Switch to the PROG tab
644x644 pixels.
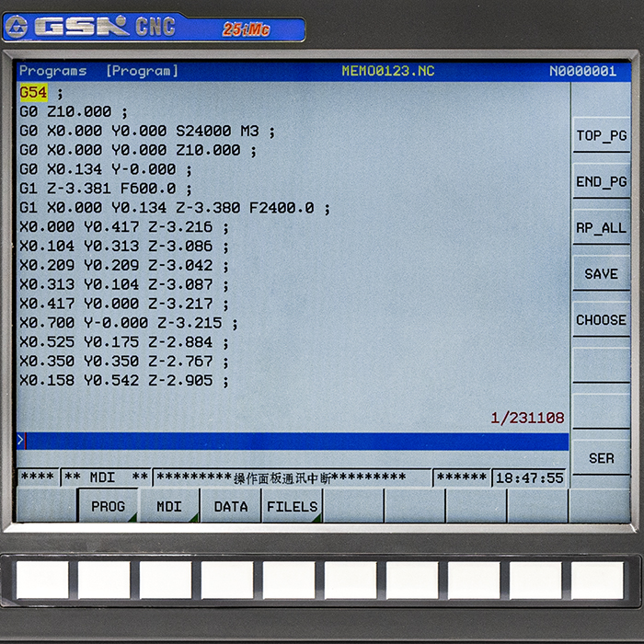tap(108, 506)
